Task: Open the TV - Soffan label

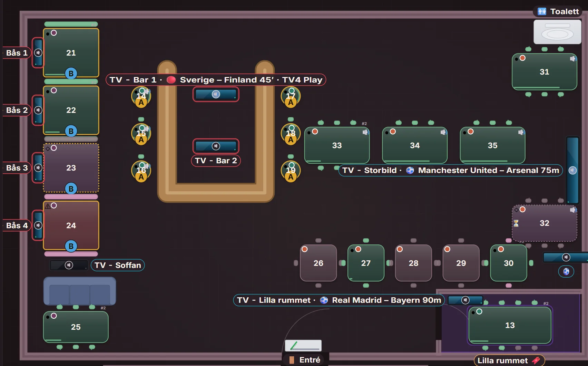Action: tap(118, 265)
